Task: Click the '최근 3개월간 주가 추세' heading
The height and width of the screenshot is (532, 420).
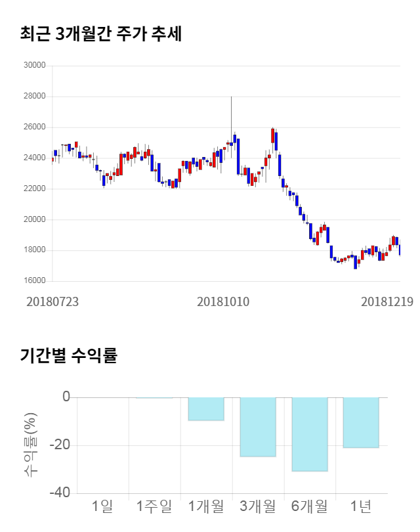Action: tap(101, 34)
